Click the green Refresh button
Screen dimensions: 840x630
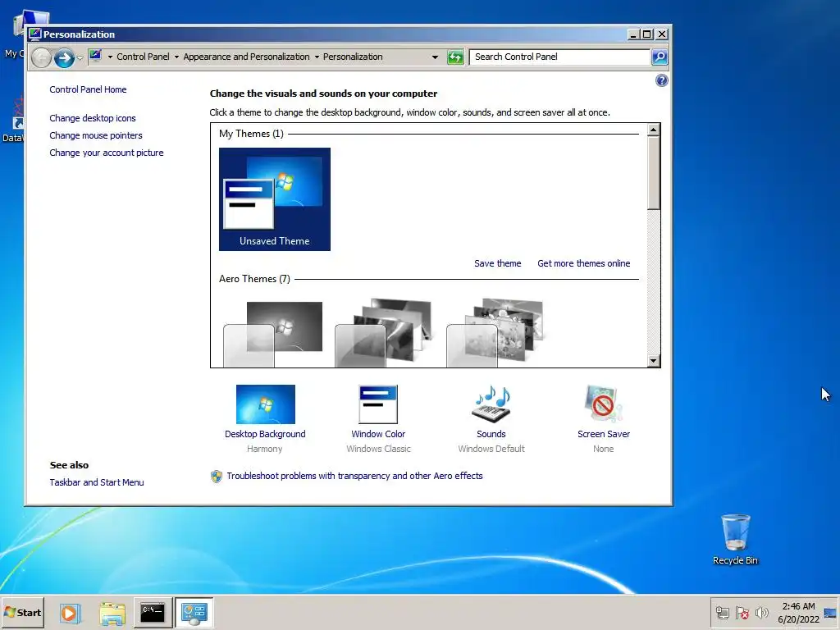tap(455, 57)
